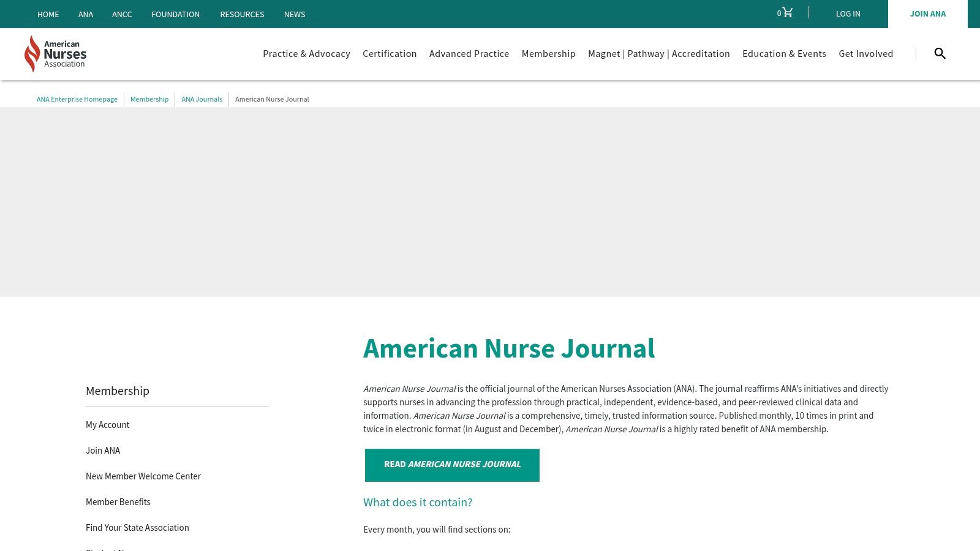Click 'Every month, you will find sections on:' text
This screenshot has height=551, width=980.
coord(437,530)
